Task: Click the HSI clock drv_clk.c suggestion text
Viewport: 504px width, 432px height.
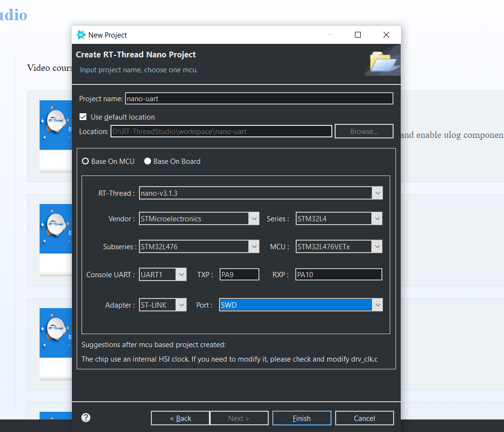Action: 230,359
